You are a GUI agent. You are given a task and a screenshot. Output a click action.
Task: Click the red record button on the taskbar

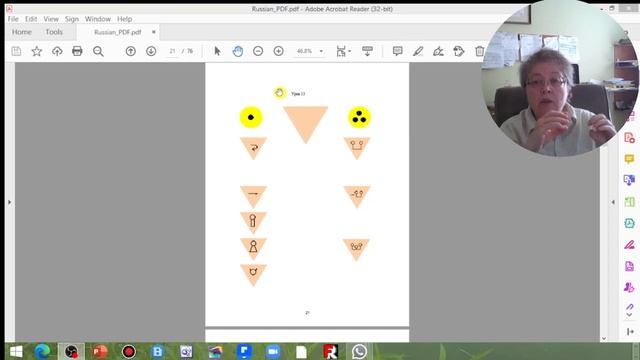click(x=129, y=351)
